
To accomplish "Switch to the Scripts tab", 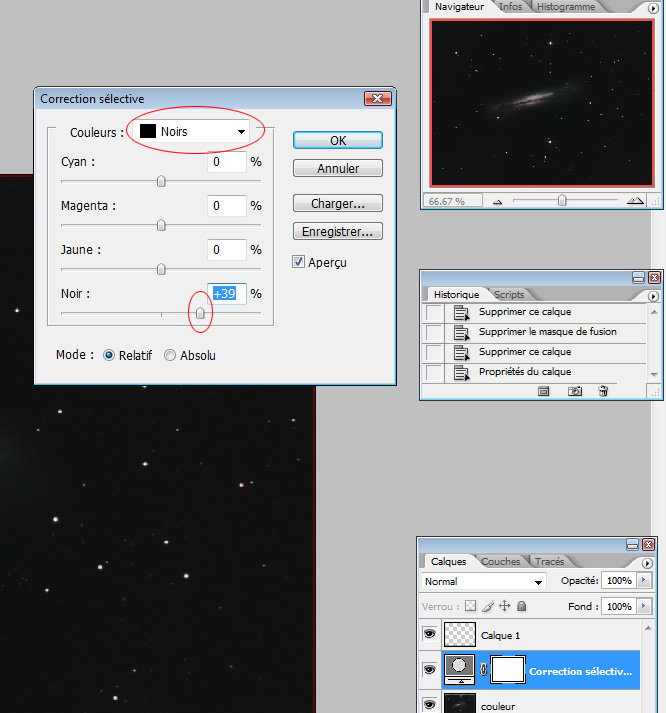I will coord(509,295).
